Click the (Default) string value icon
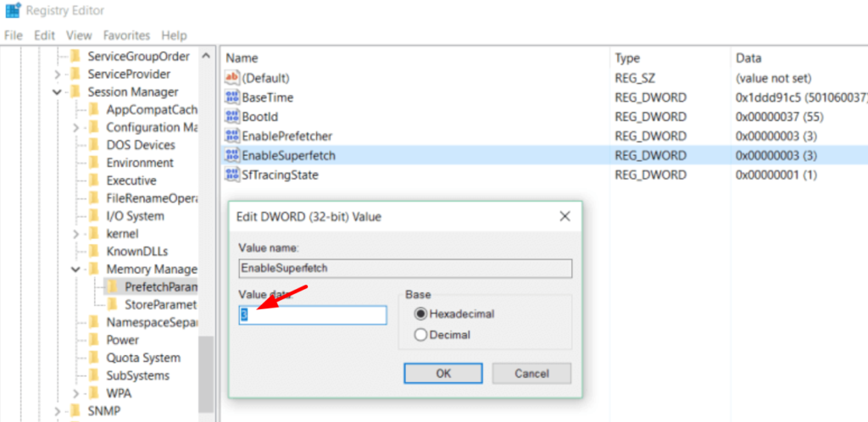The image size is (868, 422). pyautogui.click(x=231, y=78)
